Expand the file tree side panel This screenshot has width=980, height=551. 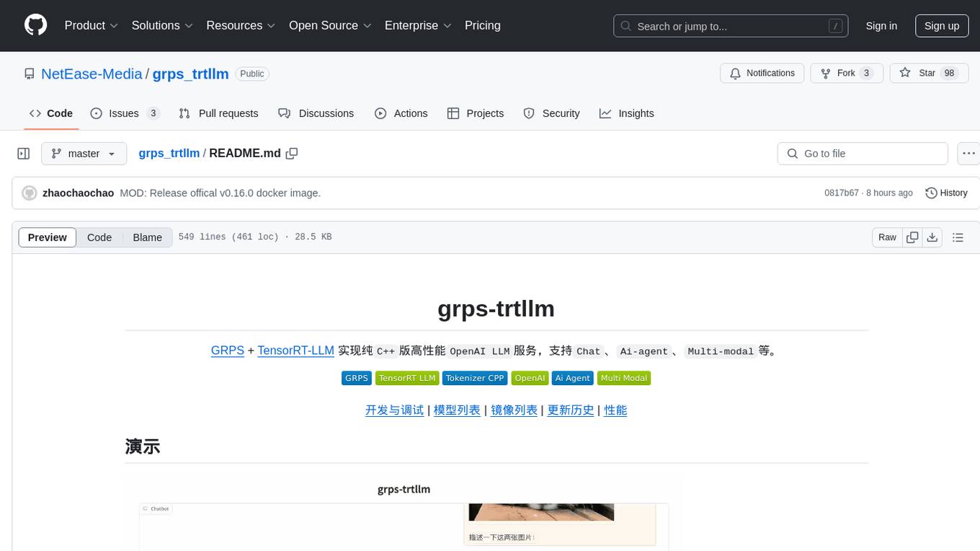click(x=24, y=154)
